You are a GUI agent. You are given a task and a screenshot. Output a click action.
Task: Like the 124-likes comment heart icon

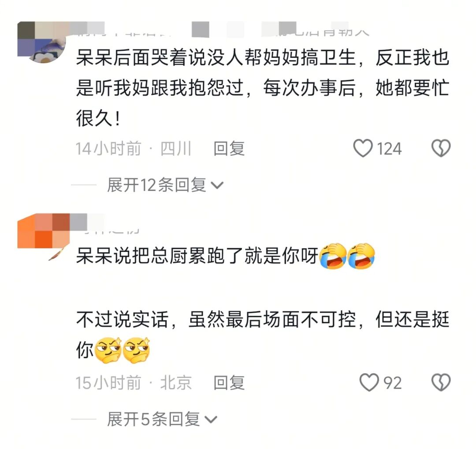tap(363, 148)
